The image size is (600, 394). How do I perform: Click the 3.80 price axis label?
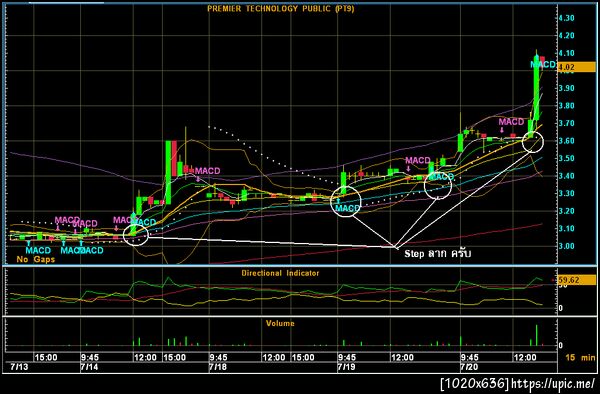(x=566, y=106)
